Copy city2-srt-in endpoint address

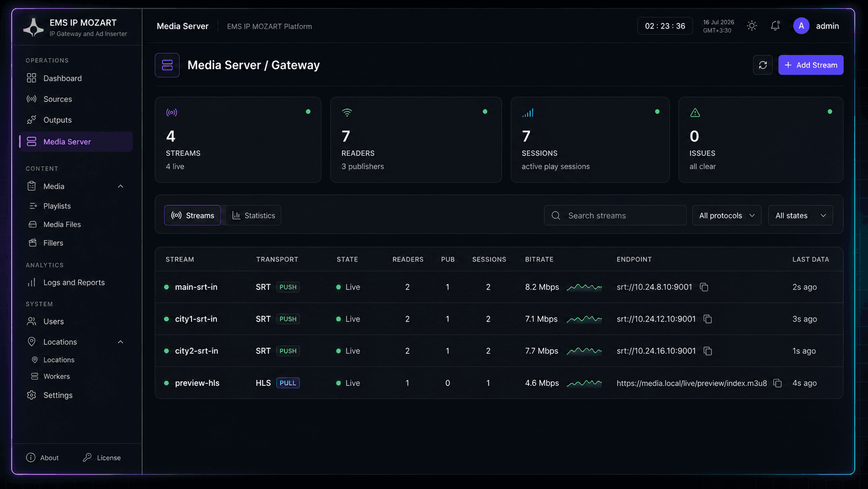[708, 351]
